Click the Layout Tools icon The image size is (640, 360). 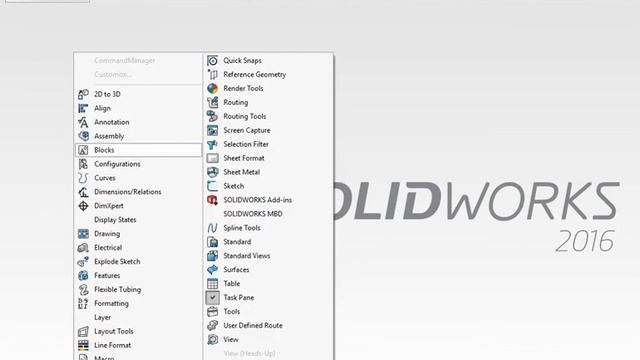click(83, 331)
